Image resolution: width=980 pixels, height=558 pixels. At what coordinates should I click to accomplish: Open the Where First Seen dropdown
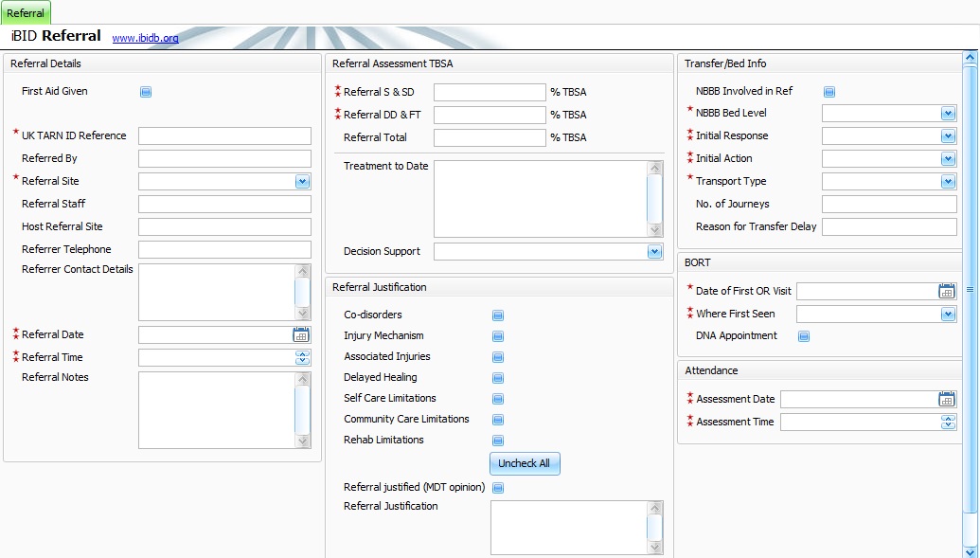(x=948, y=314)
